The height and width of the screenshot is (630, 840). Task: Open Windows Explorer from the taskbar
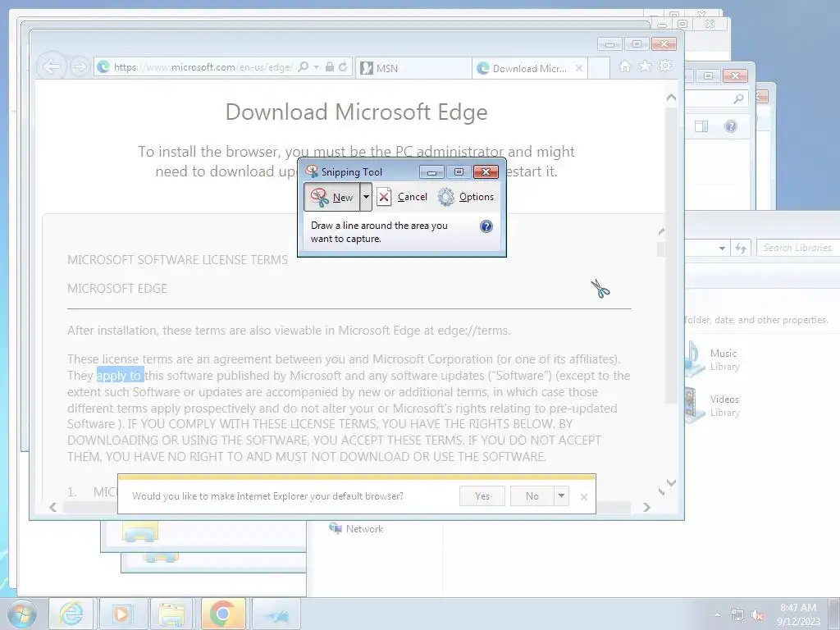coord(171,614)
